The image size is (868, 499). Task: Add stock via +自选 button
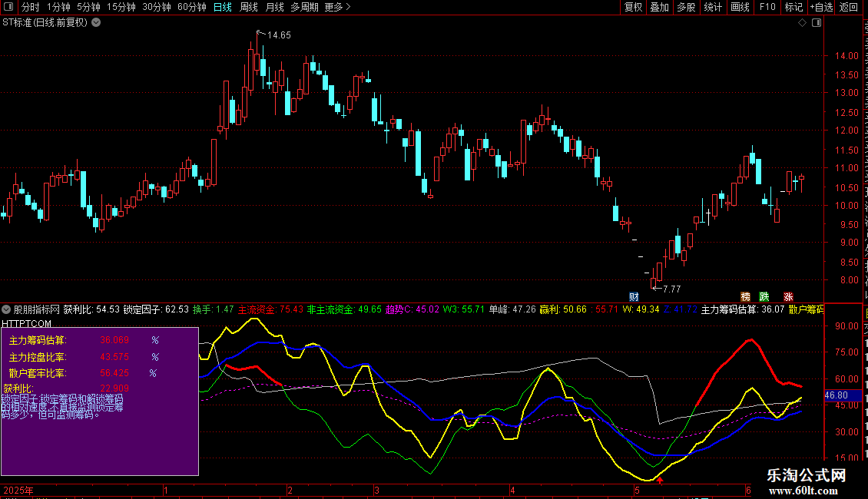(x=821, y=7)
